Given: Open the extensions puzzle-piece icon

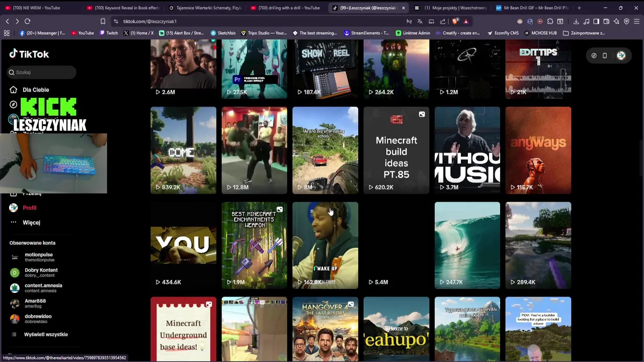Looking at the screenshot, I should (x=550, y=21).
